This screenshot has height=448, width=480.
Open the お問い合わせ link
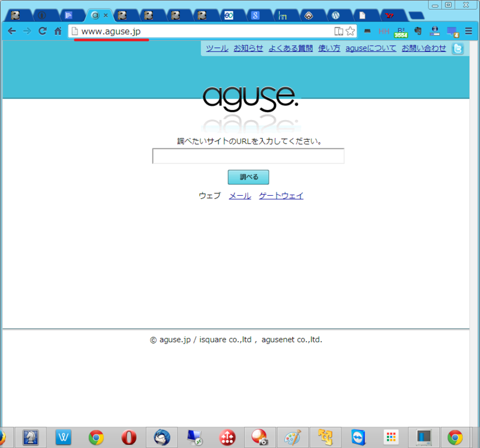(x=424, y=48)
